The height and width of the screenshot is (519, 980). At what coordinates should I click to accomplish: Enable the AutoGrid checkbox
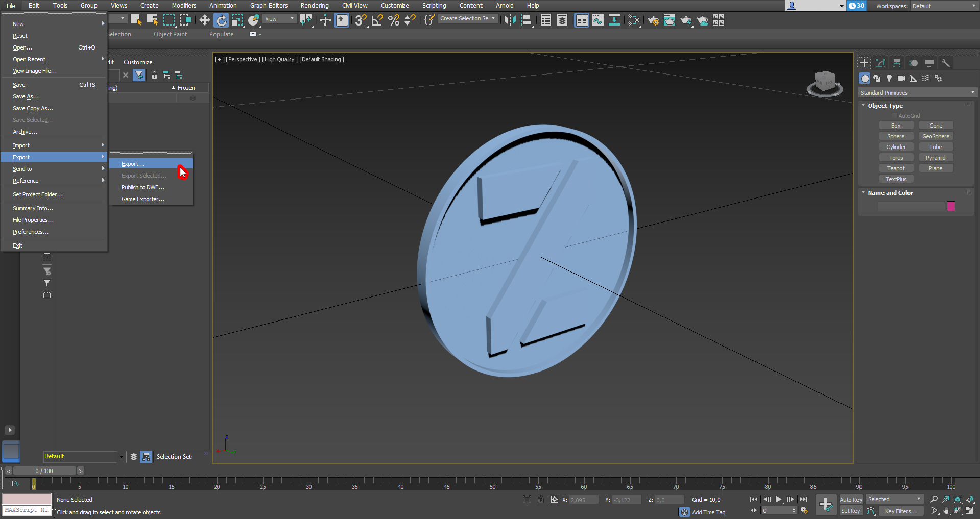(895, 116)
